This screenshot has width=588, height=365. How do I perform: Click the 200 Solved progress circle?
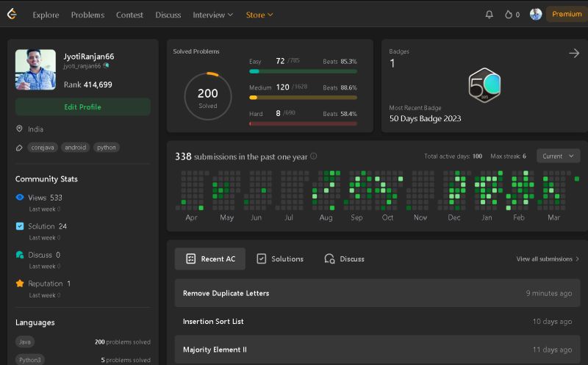208,96
